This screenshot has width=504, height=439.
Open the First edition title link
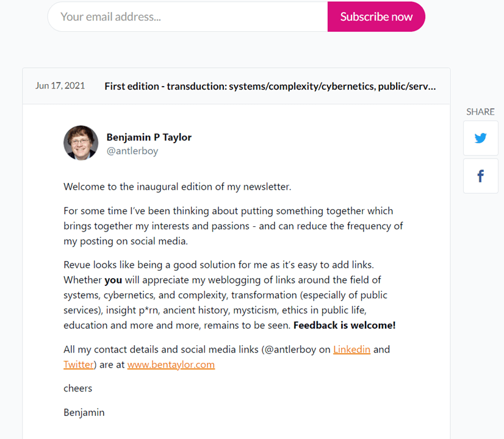coord(270,86)
